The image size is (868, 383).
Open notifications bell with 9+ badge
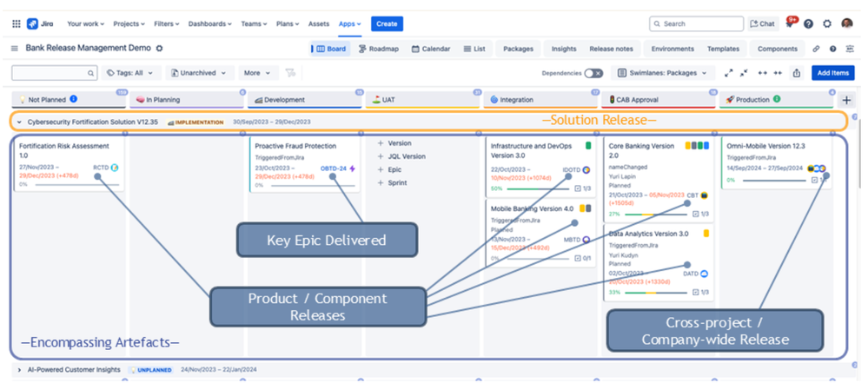pos(791,23)
